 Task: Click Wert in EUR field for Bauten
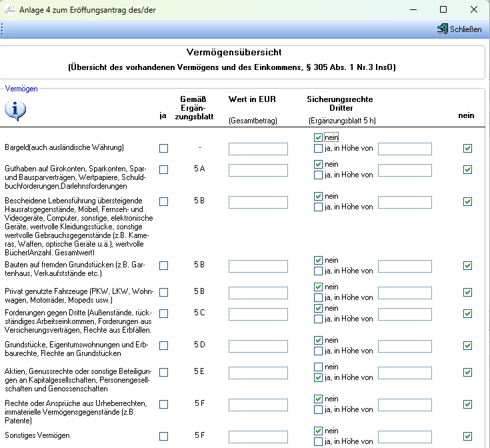(258, 266)
